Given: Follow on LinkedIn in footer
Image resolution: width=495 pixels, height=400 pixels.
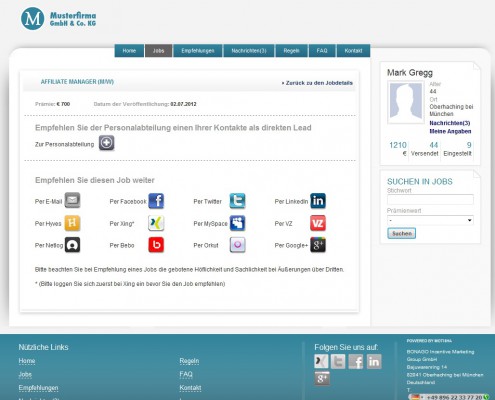Looking at the screenshot, I should (x=374, y=361).
